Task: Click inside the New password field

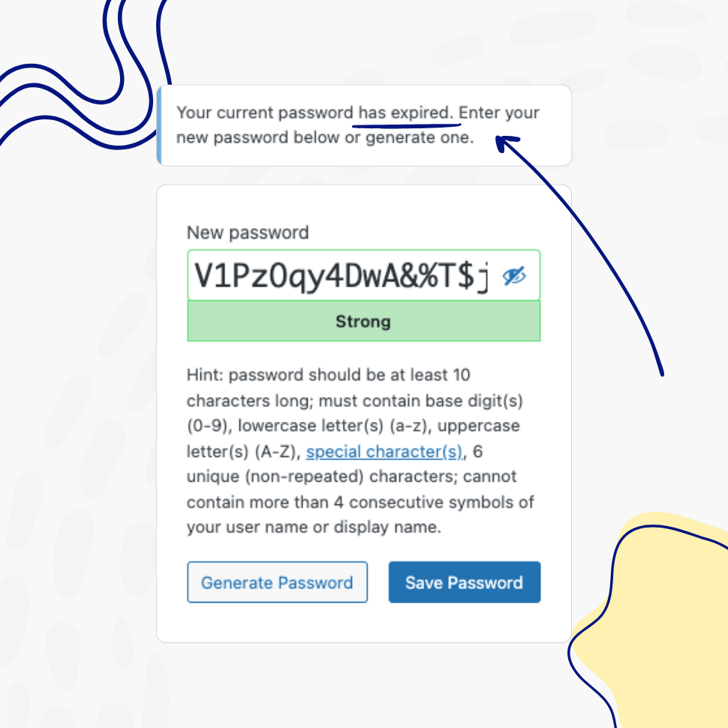Action: [x=363, y=275]
